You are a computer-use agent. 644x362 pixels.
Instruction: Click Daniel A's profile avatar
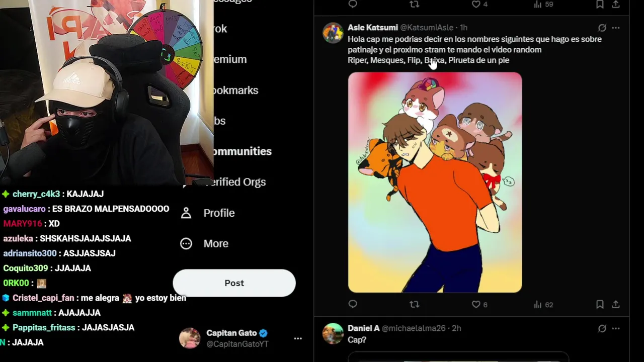(x=333, y=334)
